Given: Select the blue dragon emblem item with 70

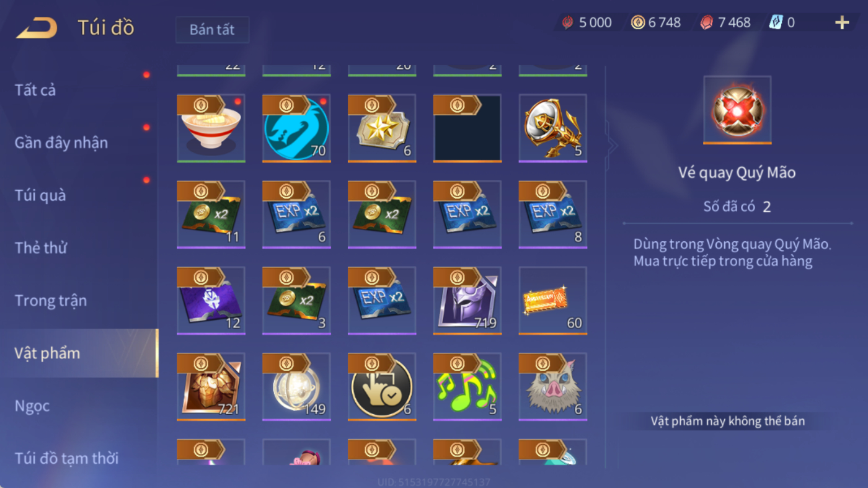Looking at the screenshot, I should pyautogui.click(x=296, y=128).
